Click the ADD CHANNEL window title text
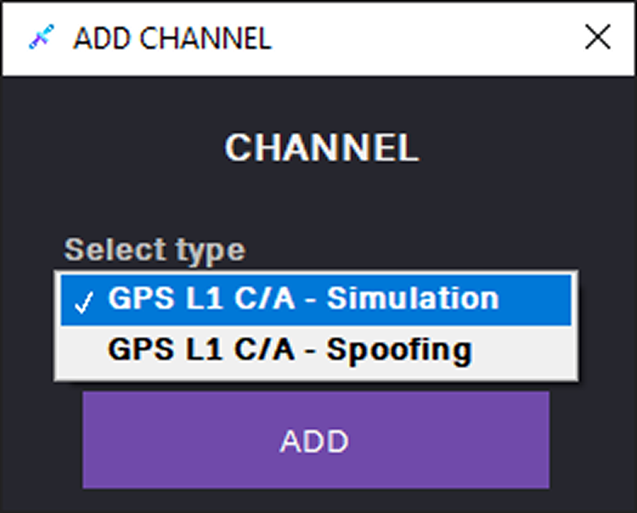Image resolution: width=637 pixels, height=513 pixels. pyautogui.click(x=172, y=39)
